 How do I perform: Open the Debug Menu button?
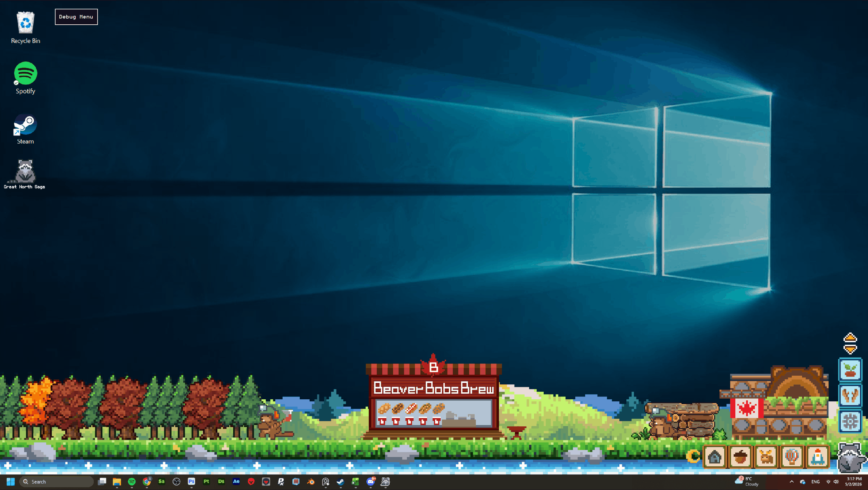pyautogui.click(x=76, y=17)
